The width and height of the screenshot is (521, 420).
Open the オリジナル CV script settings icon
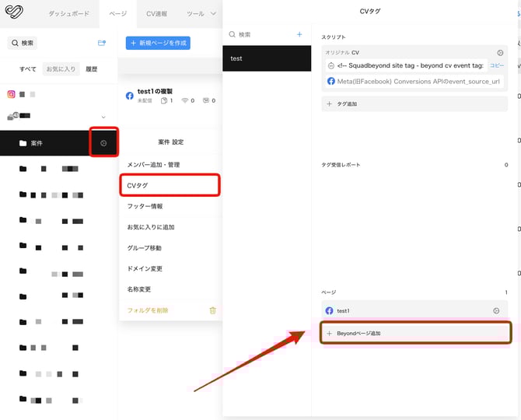pyautogui.click(x=500, y=53)
